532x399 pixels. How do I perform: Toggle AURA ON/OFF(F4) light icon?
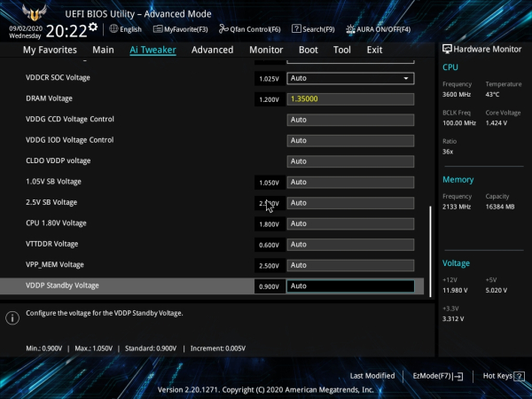tap(350, 29)
